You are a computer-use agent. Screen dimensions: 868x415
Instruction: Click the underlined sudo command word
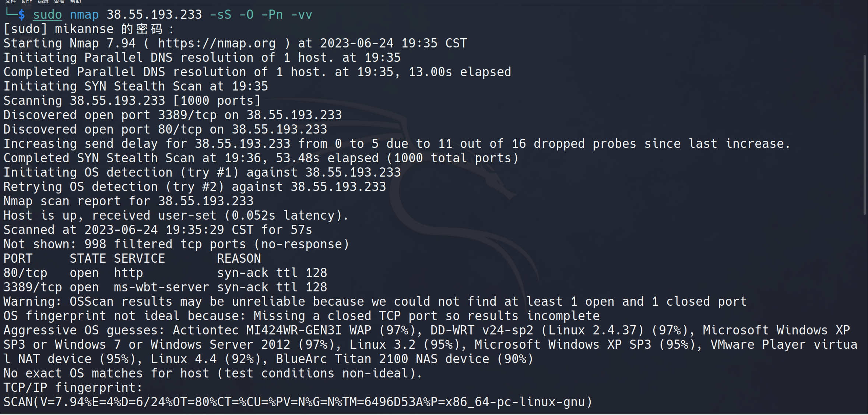click(x=48, y=15)
